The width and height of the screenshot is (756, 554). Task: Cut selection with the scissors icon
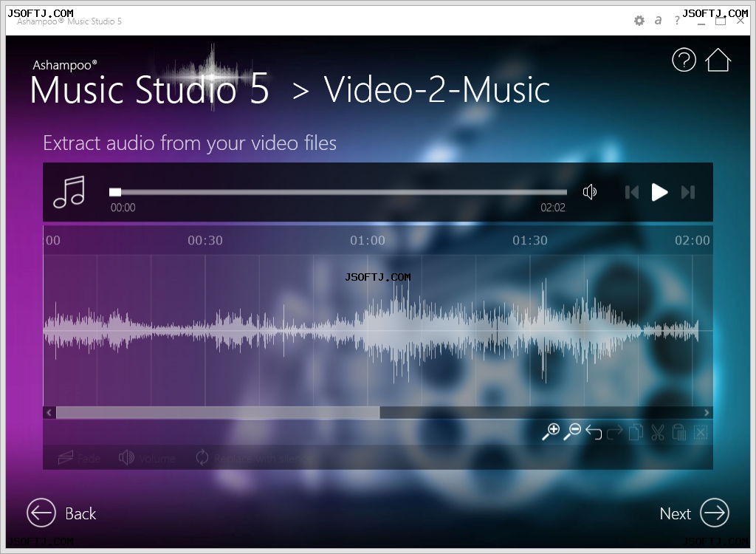[658, 432]
